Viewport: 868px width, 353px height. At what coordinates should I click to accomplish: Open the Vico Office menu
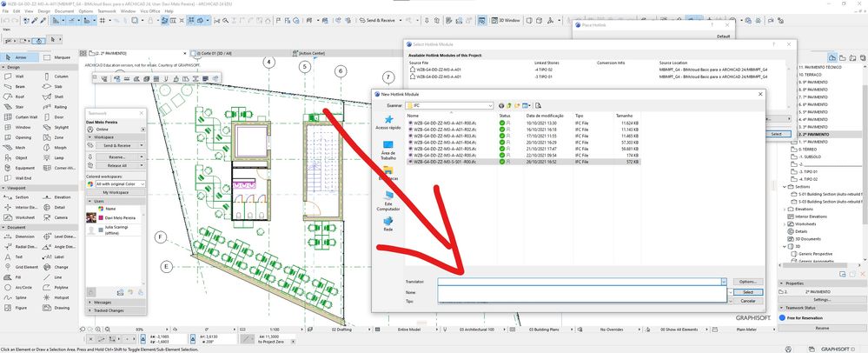pyautogui.click(x=149, y=11)
